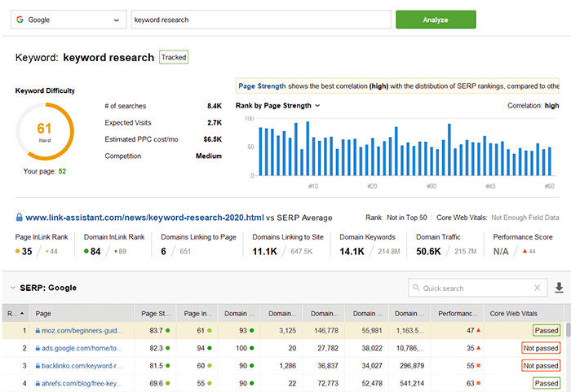
Task: Click the Page column header
Action: pyautogui.click(x=82, y=314)
